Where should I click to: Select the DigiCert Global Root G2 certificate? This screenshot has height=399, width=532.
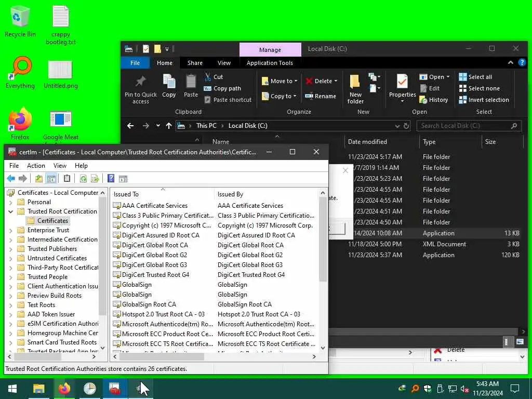pos(154,255)
